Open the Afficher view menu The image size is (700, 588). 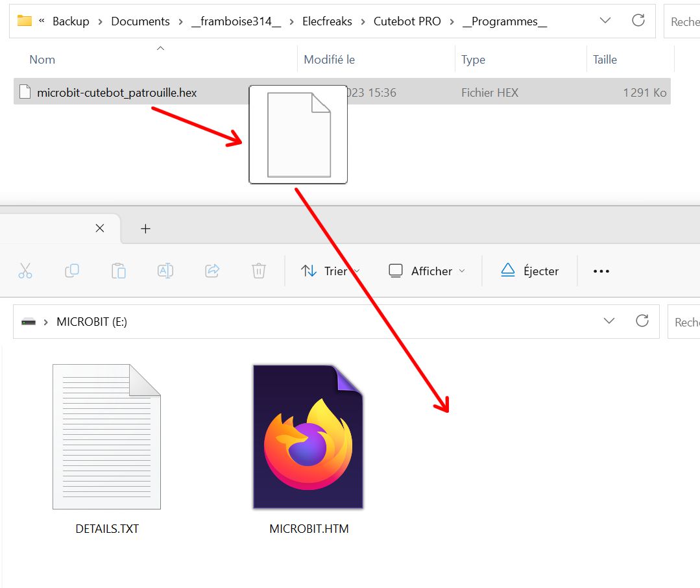click(x=427, y=271)
